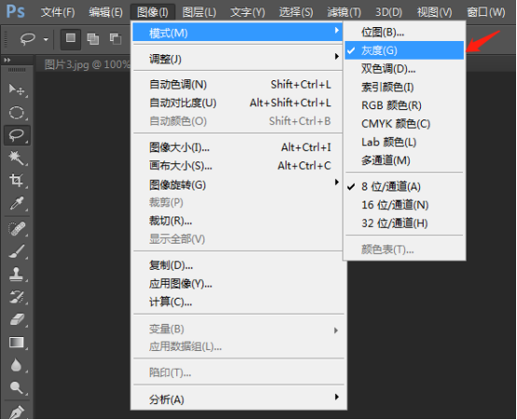The height and width of the screenshot is (420, 517).
Task: Choose Add to Selection mode
Action: pyautogui.click(x=93, y=39)
